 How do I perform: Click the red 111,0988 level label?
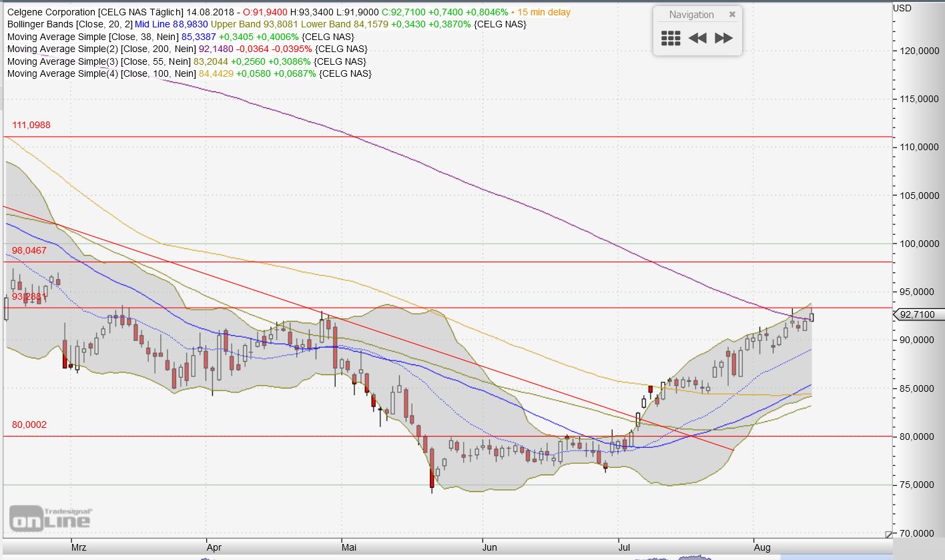pos(31,125)
